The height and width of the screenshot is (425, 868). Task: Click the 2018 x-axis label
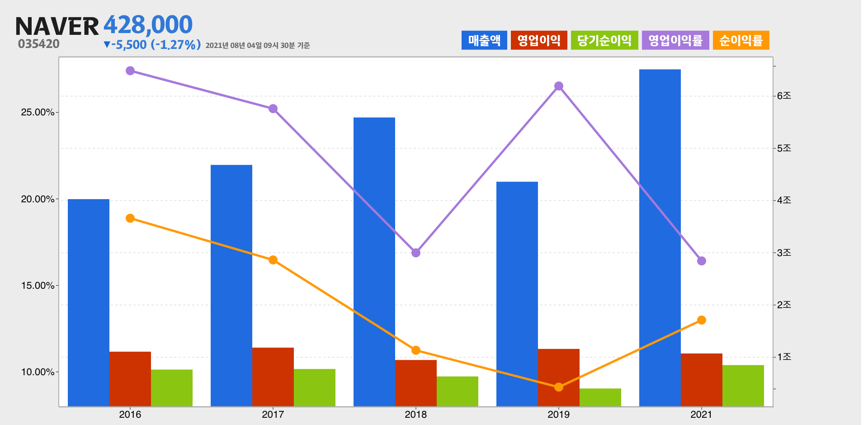416,415
